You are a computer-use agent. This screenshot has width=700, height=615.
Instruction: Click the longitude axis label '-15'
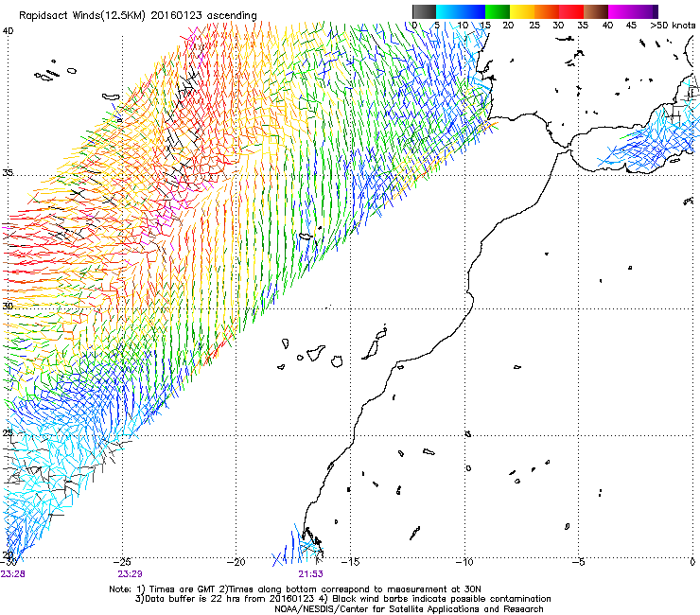350,562
